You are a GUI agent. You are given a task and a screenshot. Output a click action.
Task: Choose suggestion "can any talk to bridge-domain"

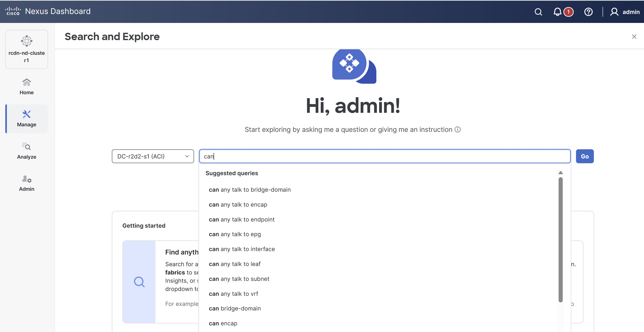coord(250,190)
